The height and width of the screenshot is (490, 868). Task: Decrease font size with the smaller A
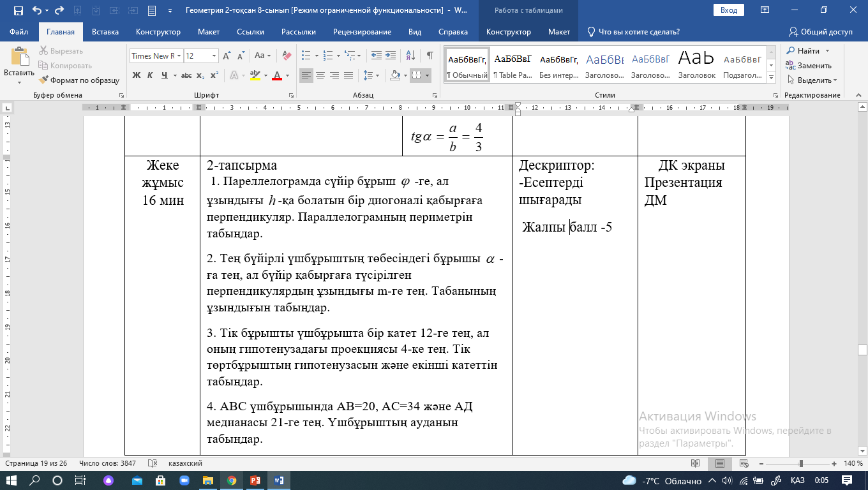(x=240, y=56)
